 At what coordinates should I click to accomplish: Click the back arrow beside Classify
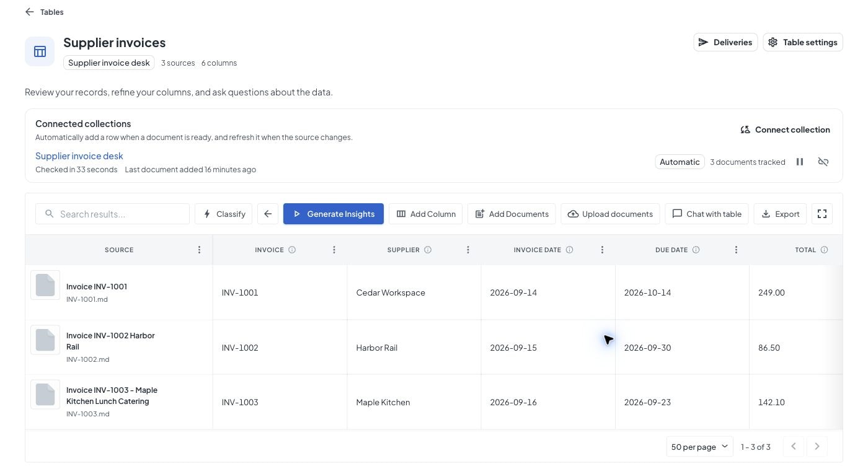268,214
